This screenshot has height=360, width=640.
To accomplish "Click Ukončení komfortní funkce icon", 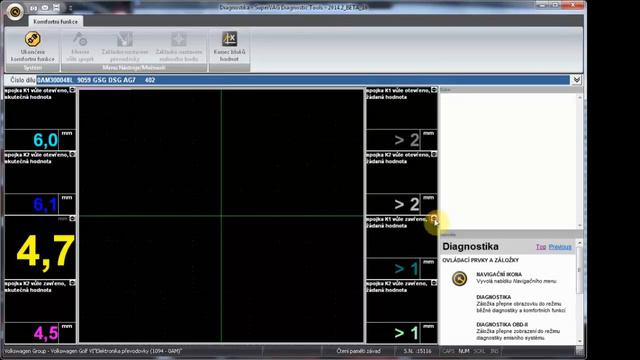I will [33, 39].
